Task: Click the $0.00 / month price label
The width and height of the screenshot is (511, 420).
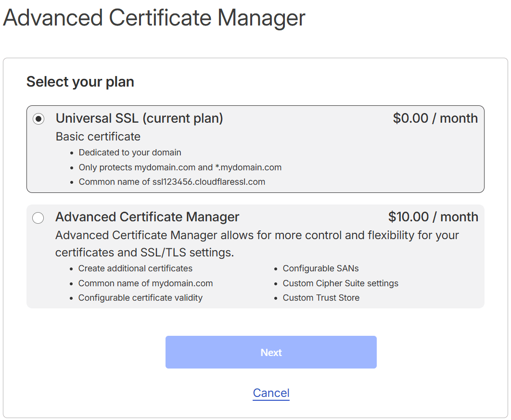Action: pyautogui.click(x=435, y=118)
